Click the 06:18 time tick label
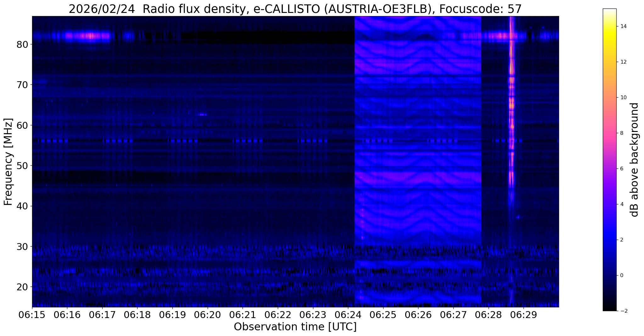 [137, 315]
